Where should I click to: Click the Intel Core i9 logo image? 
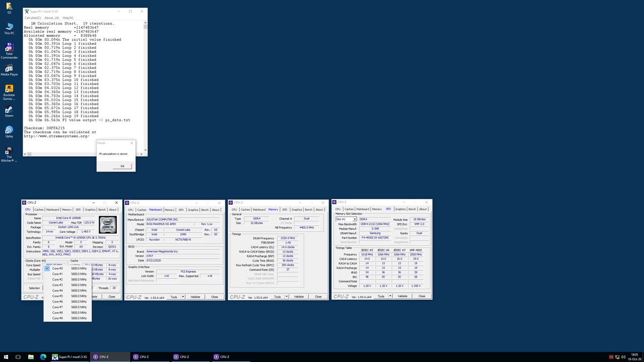click(x=108, y=224)
